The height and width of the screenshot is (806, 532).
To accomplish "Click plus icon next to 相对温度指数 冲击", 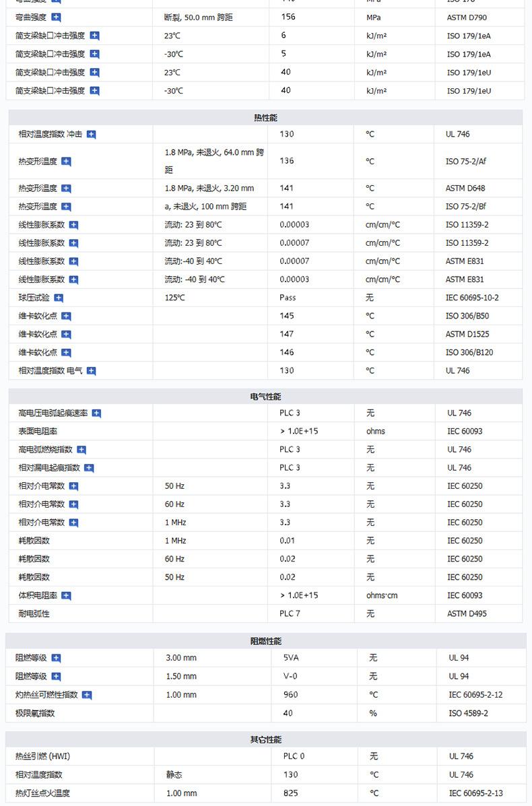I will point(92,135).
